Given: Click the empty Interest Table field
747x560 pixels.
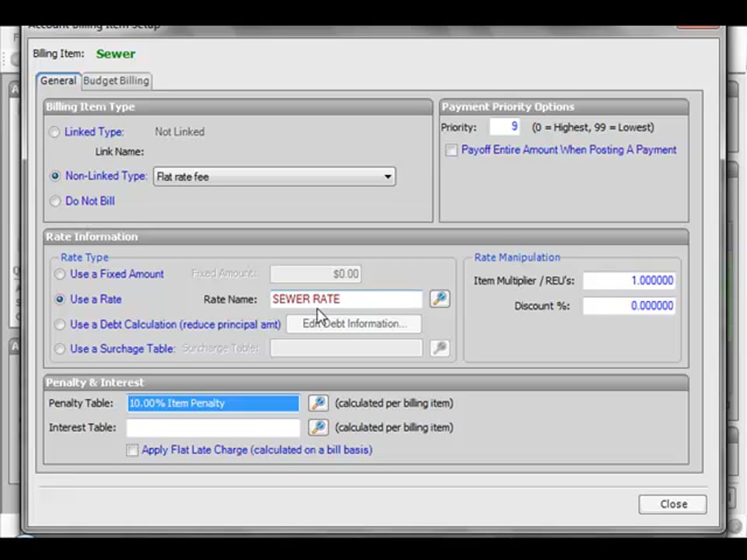Looking at the screenshot, I should tap(213, 428).
